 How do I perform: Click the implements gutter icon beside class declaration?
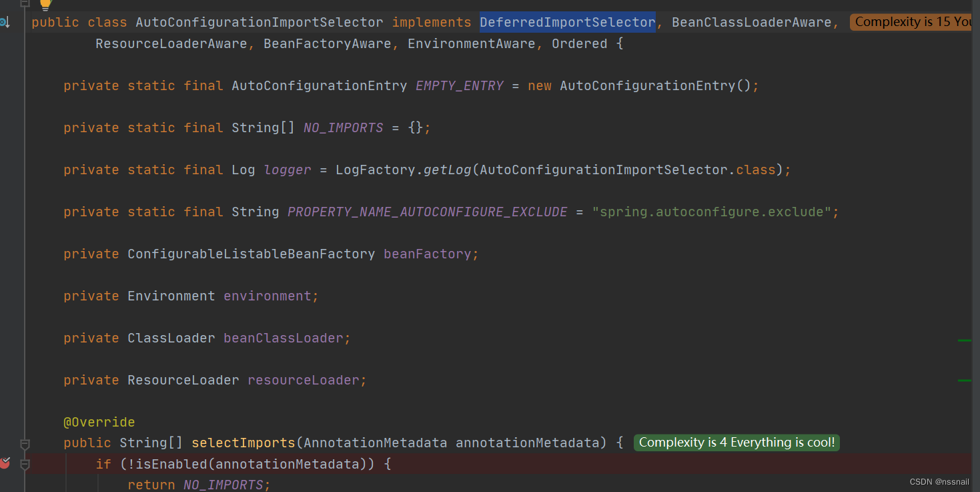(4, 22)
